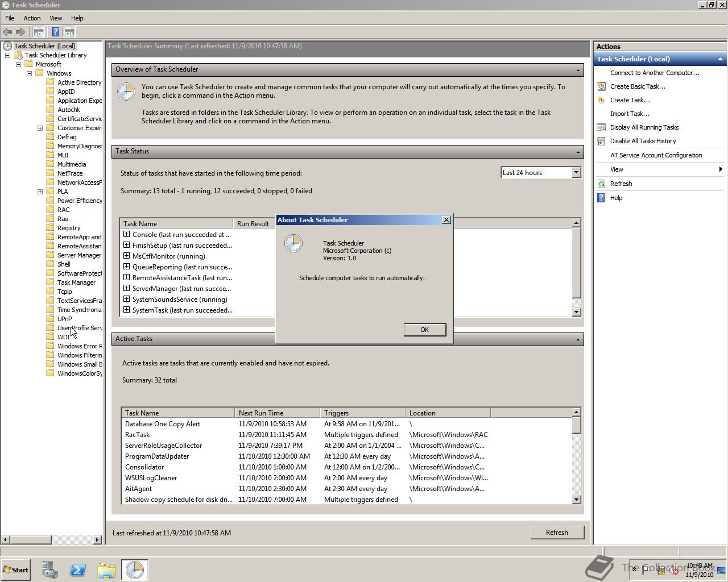Click the taskbar clock showing 10:48 AM
Viewport: 728px width, 582px height.
[x=700, y=570]
